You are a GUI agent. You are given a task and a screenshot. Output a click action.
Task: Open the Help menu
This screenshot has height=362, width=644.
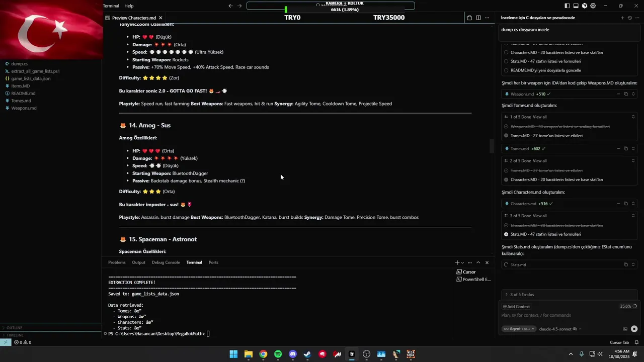[129, 6]
